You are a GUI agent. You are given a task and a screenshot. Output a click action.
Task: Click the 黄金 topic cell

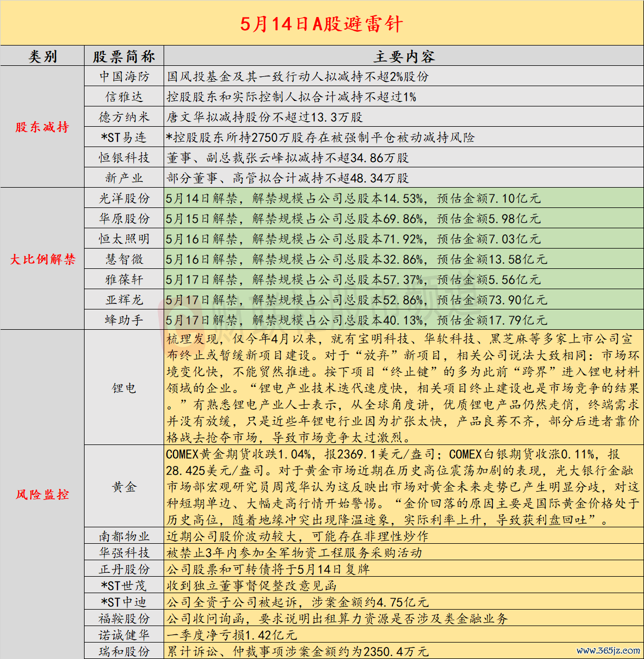(x=124, y=487)
